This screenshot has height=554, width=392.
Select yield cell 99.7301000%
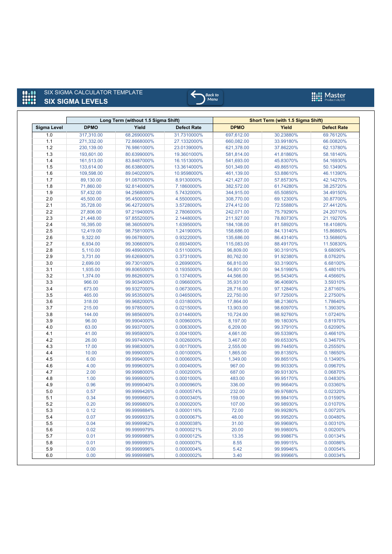(x=140, y=263)
